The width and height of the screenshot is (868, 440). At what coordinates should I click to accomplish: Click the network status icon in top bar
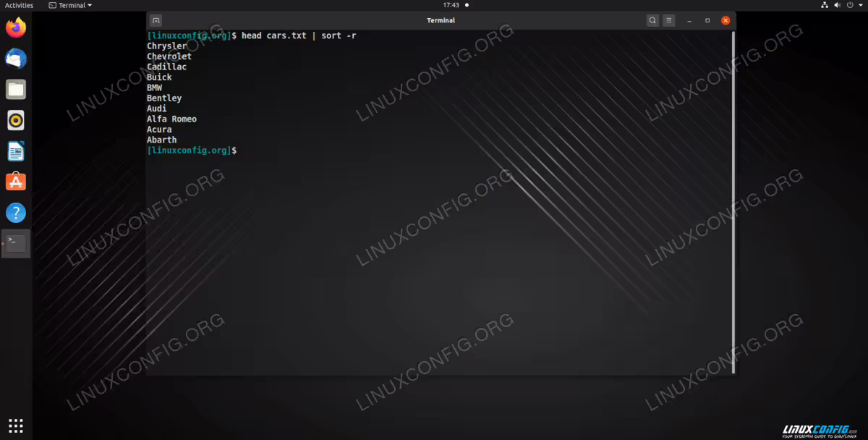pyautogui.click(x=825, y=5)
